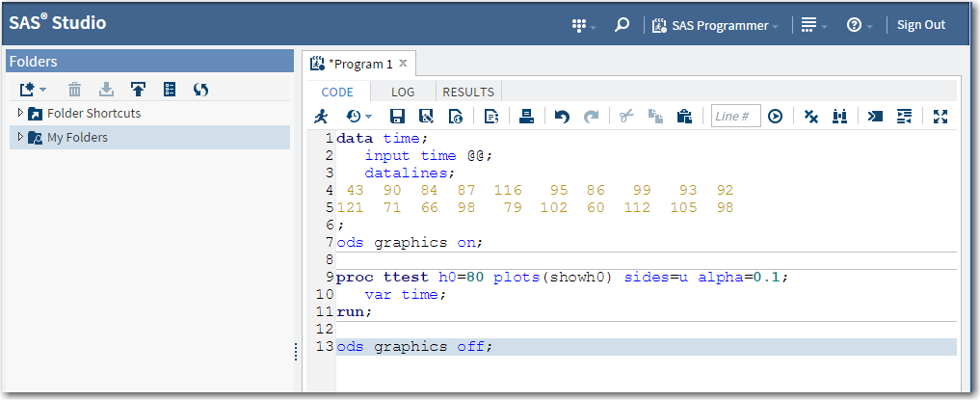Redo the last edit

click(x=591, y=117)
